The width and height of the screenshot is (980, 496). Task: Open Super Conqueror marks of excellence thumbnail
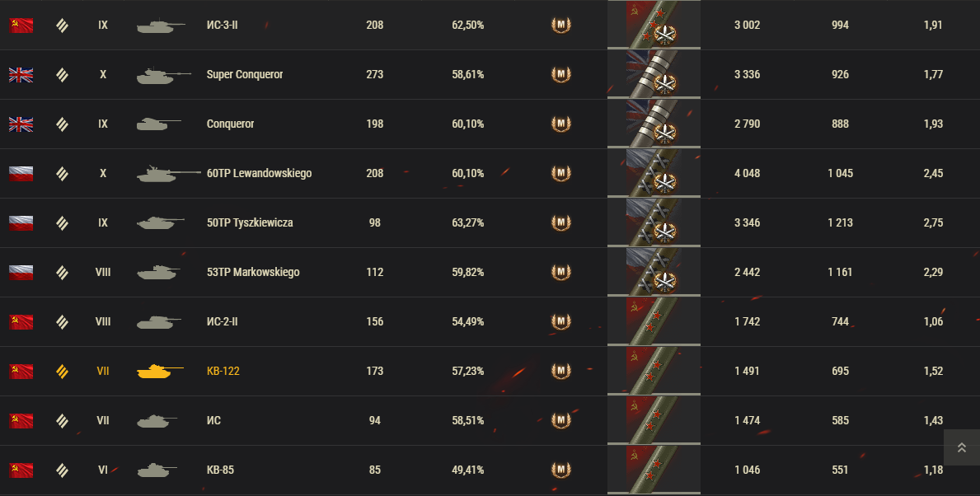(x=654, y=74)
